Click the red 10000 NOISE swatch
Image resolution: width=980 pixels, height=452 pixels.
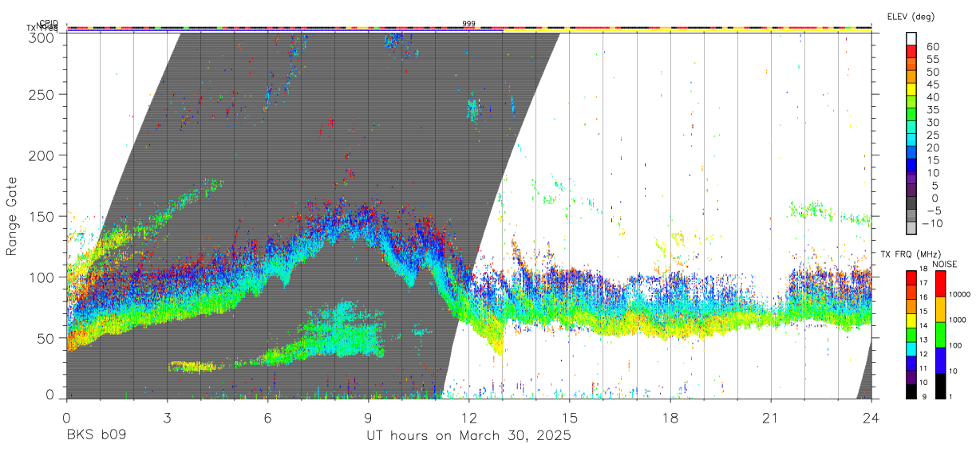939,284
